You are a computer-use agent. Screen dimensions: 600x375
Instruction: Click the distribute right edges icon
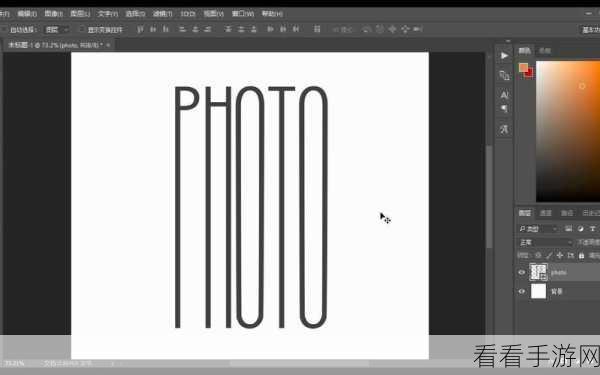(296, 29)
